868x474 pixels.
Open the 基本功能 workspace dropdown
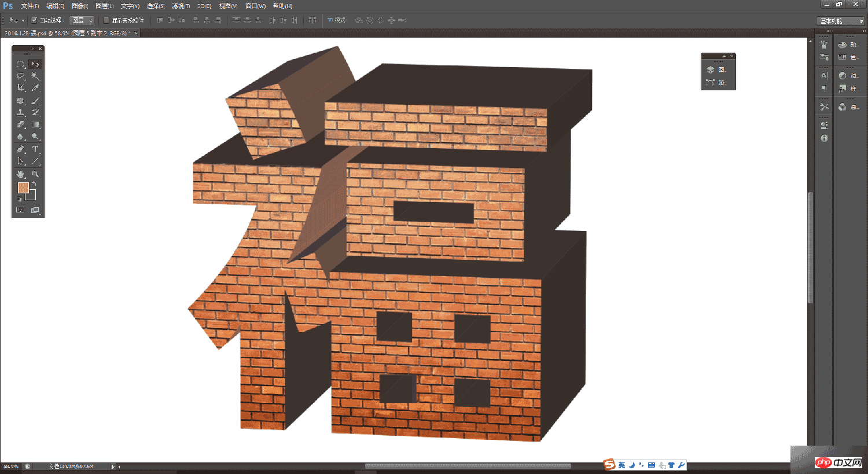841,21
